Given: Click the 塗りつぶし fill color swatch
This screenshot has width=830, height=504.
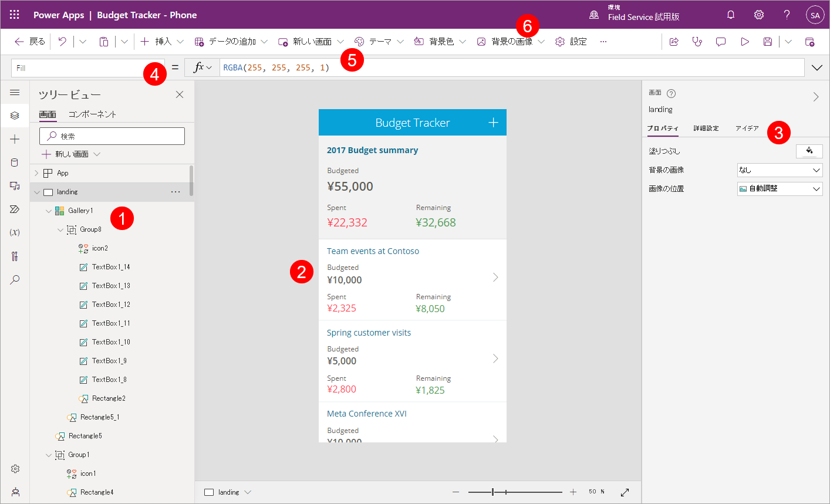Looking at the screenshot, I should click(809, 151).
